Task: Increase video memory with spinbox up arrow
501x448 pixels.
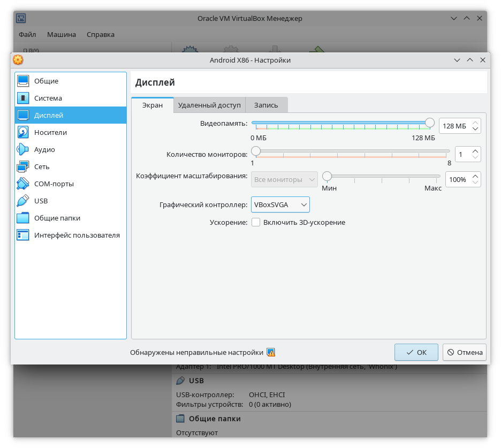Action: (x=475, y=123)
